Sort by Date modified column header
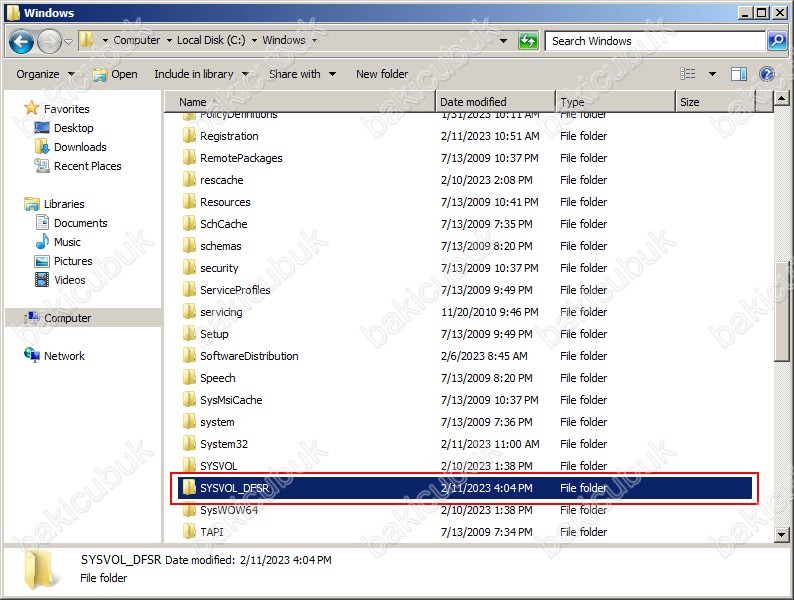 (495, 102)
